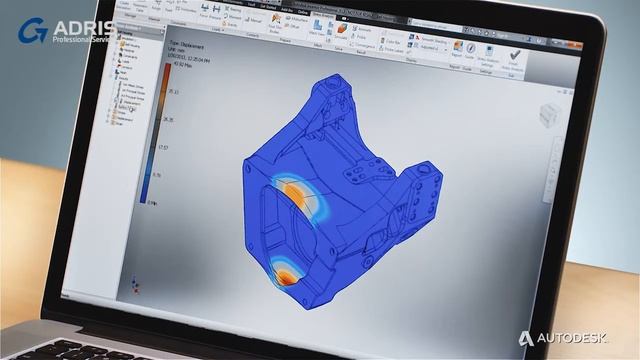Select 1st Principal Stress result

pyautogui.click(x=133, y=92)
